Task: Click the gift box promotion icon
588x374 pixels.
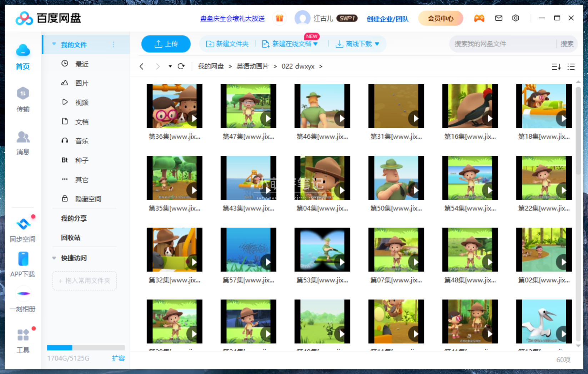Action: coord(280,18)
